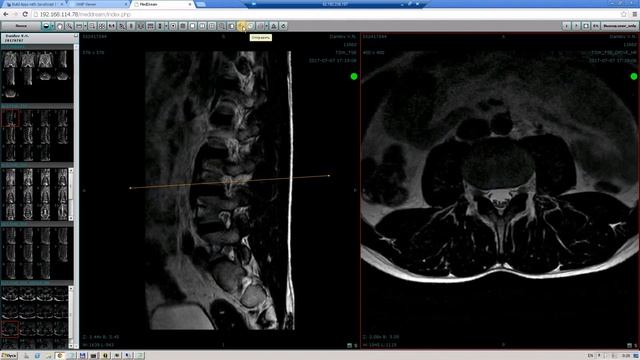Reload the page with browser refresh icon
The width and height of the screenshot is (640, 360).
[25, 14]
